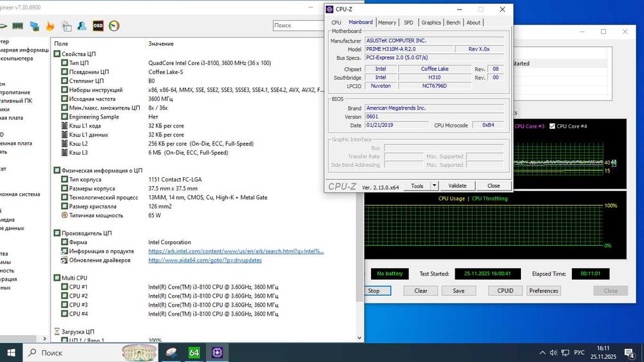Click the report checklist toolbar icon

pos(66,26)
